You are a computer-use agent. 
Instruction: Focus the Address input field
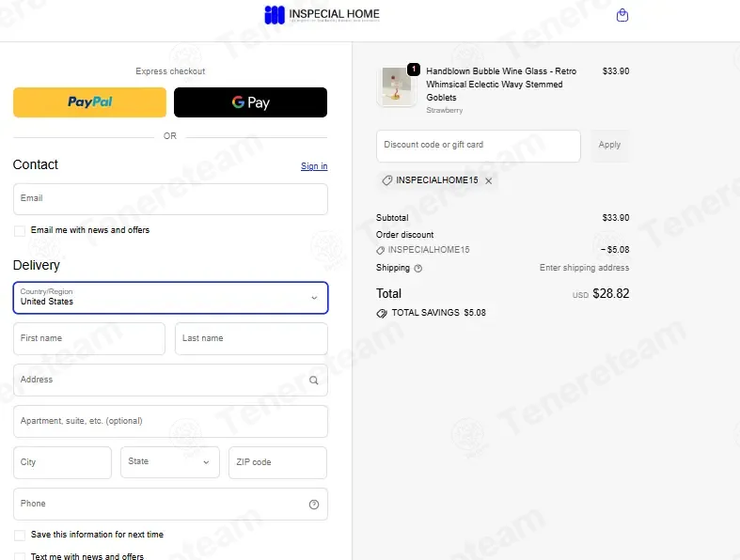pos(170,381)
